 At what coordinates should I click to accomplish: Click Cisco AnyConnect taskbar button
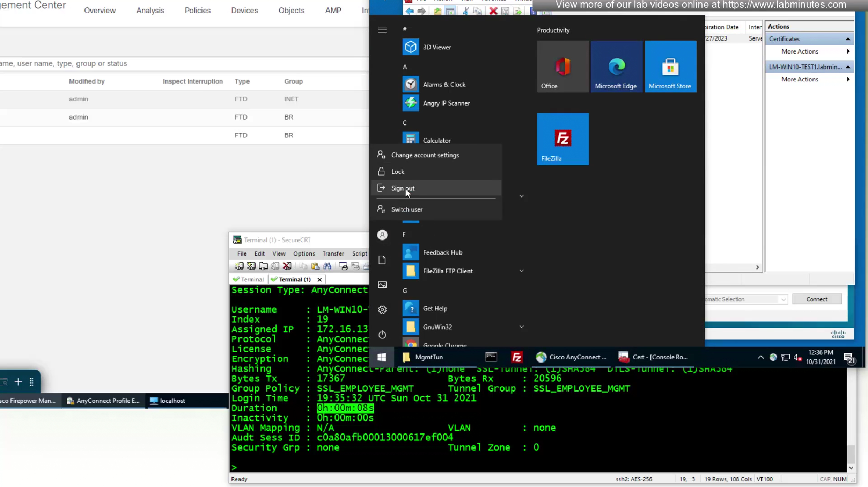(571, 357)
